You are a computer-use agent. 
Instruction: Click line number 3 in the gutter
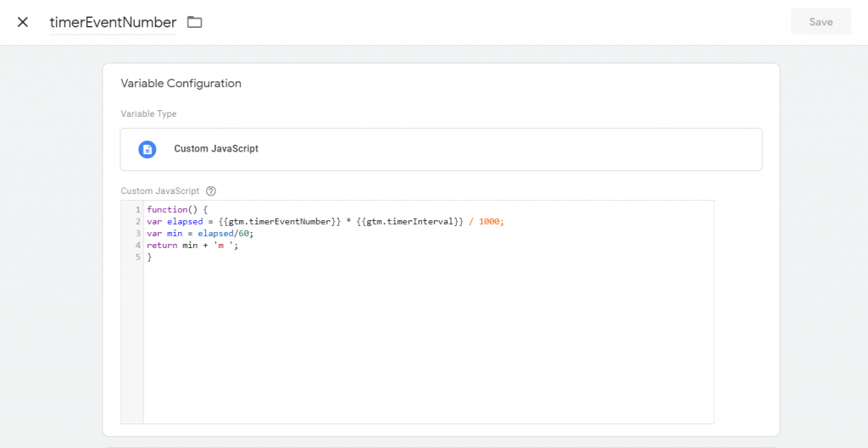pos(138,234)
